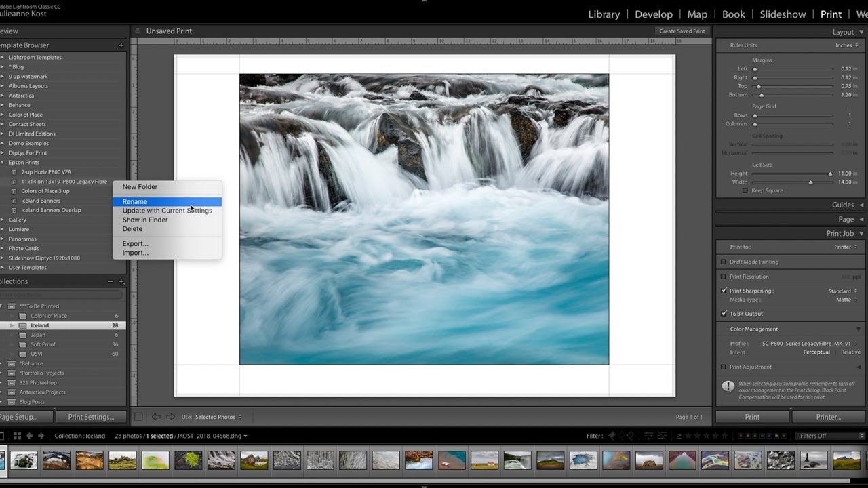Filter by red color label

tap(741, 436)
